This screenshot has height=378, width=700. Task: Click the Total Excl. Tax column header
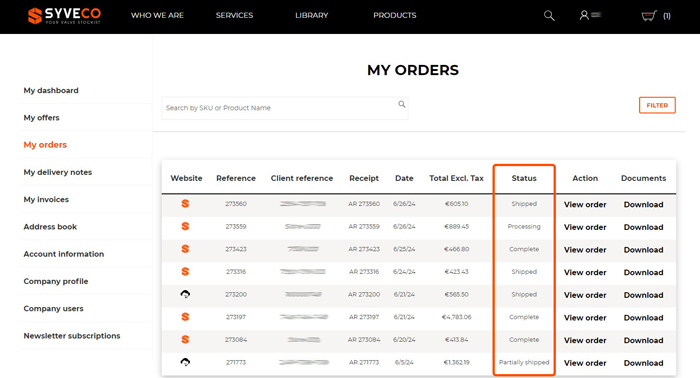pos(456,178)
